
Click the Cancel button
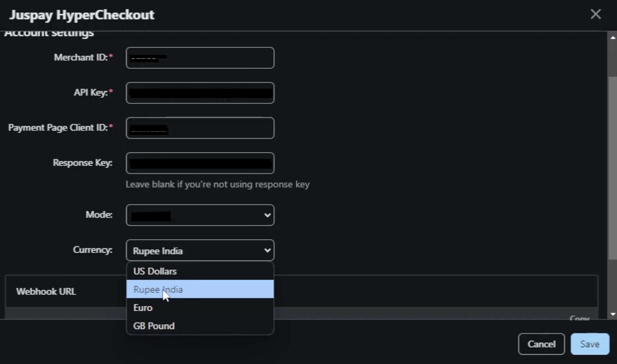click(541, 344)
